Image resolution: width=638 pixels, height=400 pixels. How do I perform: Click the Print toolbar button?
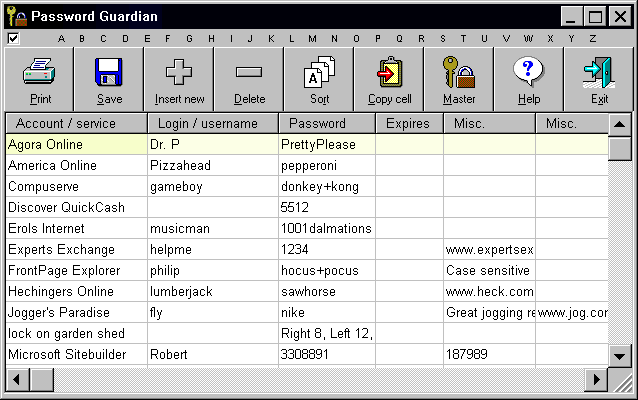pyautogui.click(x=39, y=79)
